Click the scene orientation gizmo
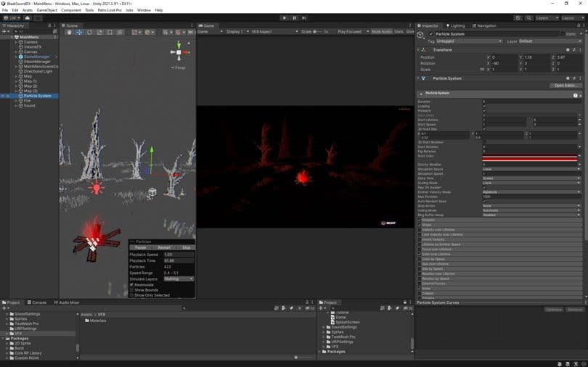This screenshot has height=367, width=588. pyautogui.click(x=179, y=51)
